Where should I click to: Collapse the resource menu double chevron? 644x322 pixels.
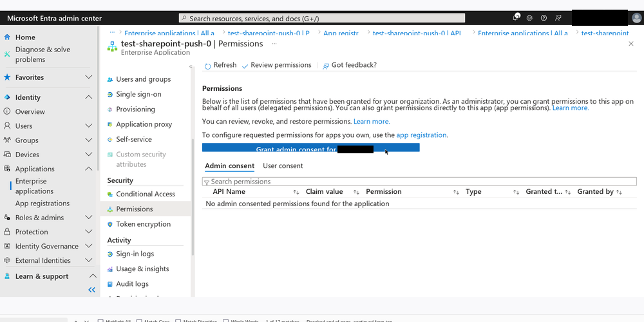[x=191, y=66]
